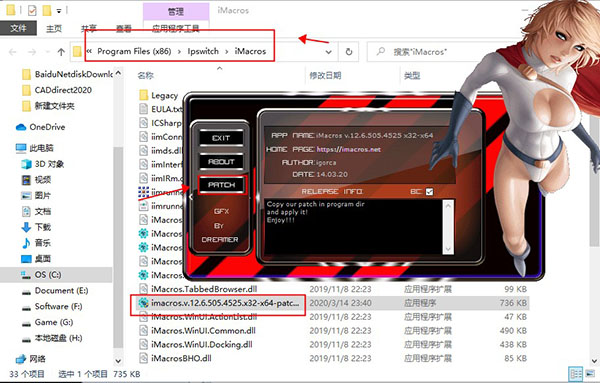The width and height of the screenshot is (600, 383).
Task: Open 图片 folder in sidebar
Action: point(36,196)
